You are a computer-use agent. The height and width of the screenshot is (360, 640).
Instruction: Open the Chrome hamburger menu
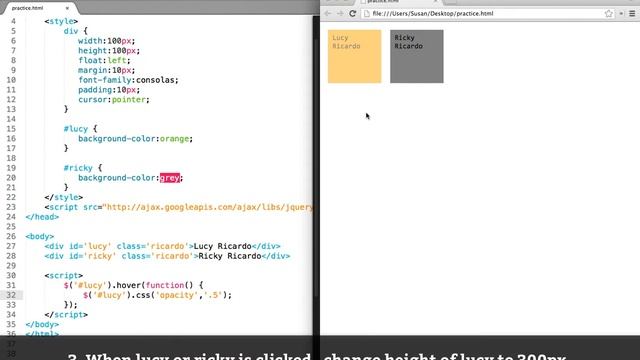632,13
